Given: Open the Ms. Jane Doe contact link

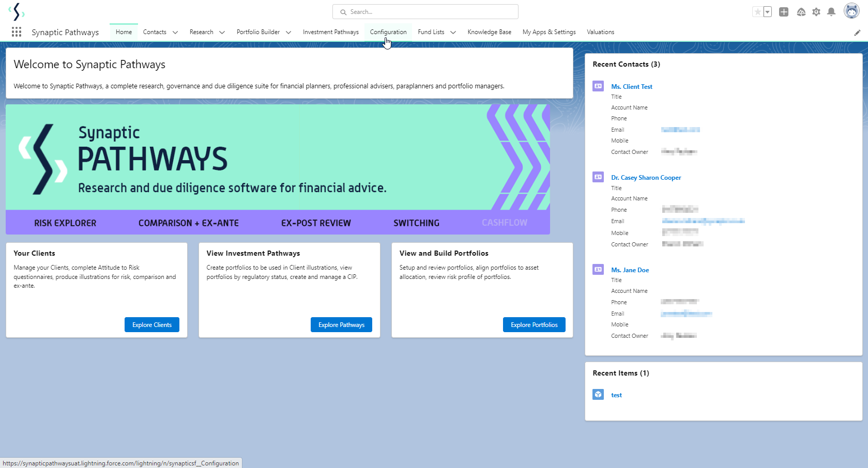Looking at the screenshot, I should 630,270.
